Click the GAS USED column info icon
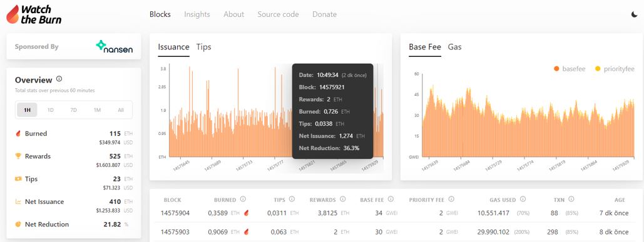 pyautogui.click(x=523, y=199)
